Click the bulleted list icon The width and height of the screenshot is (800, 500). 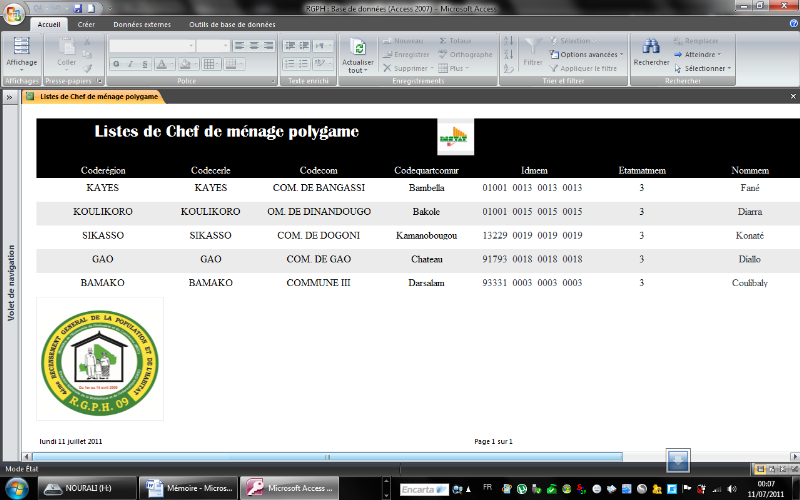304,64
